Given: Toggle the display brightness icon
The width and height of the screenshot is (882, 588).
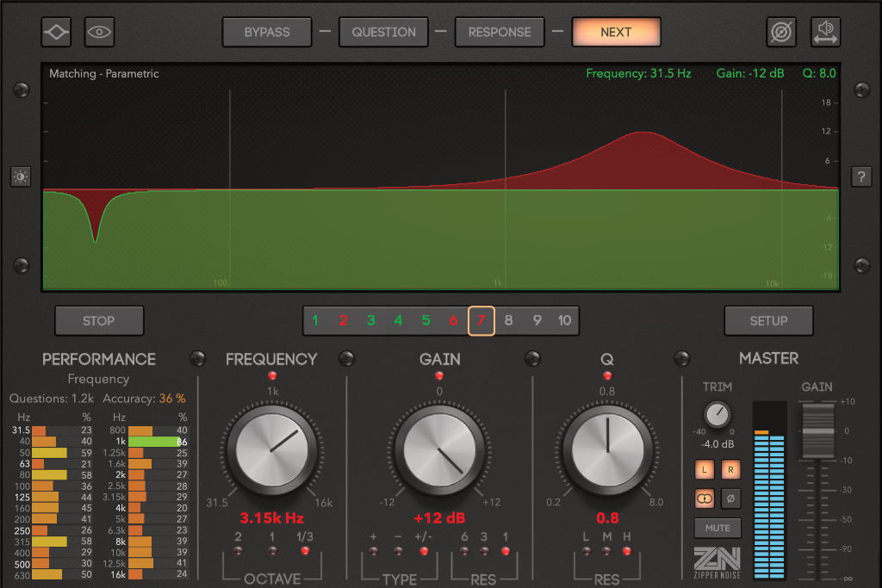Looking at the screenshot, I should [21, 177].
